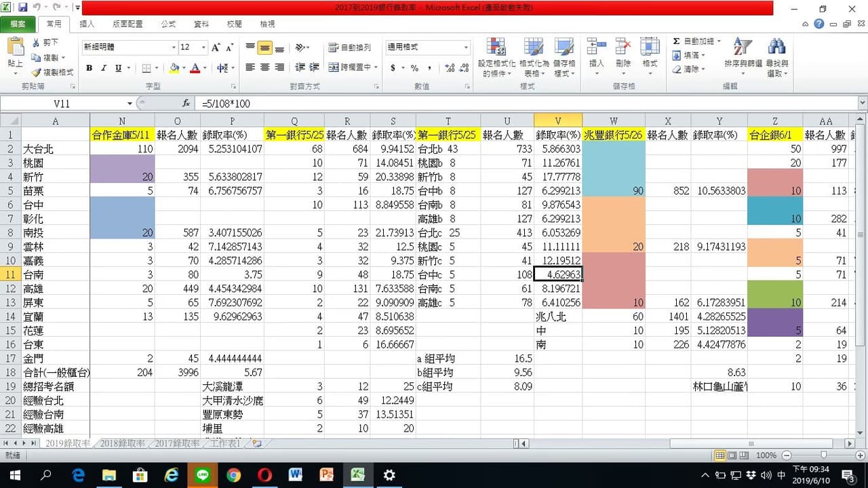Switch to the Page Layout (版面配置) tab
Viewport: 868px width, 488px height.
(127, 24)
